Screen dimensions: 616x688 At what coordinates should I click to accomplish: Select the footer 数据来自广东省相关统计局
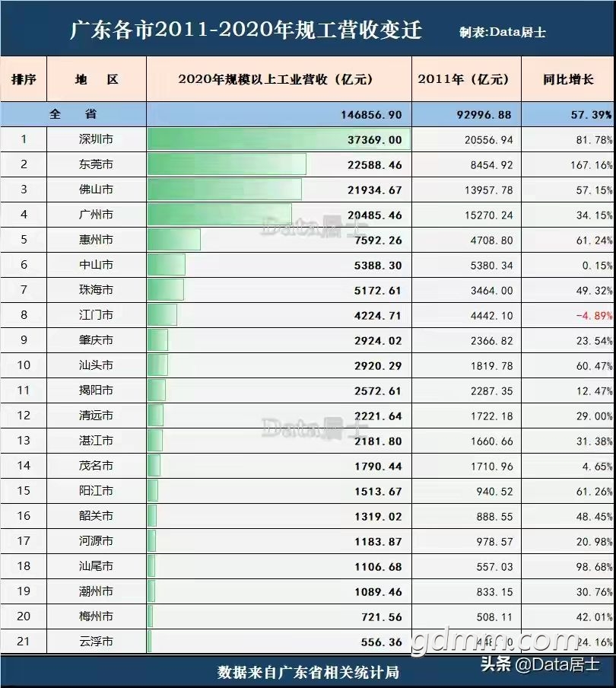tap(308, 672)
